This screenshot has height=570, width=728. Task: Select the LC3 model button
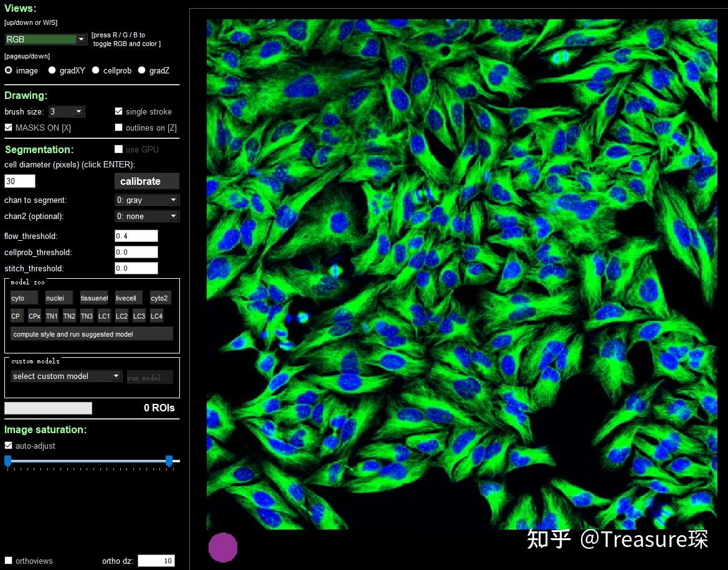139,316
